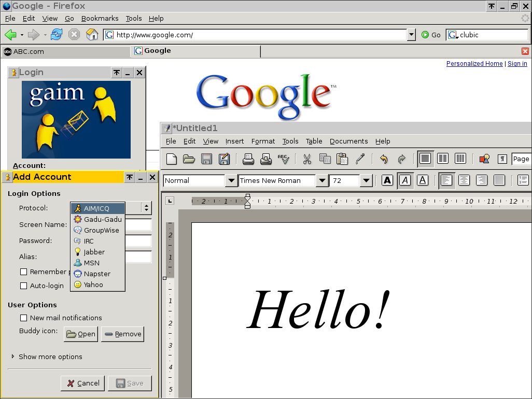Set single column layout

(x=425, y=159)
